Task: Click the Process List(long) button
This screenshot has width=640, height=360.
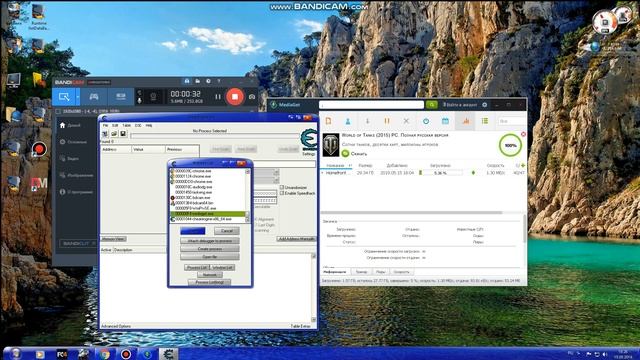Action: click(x=210, y=282)
